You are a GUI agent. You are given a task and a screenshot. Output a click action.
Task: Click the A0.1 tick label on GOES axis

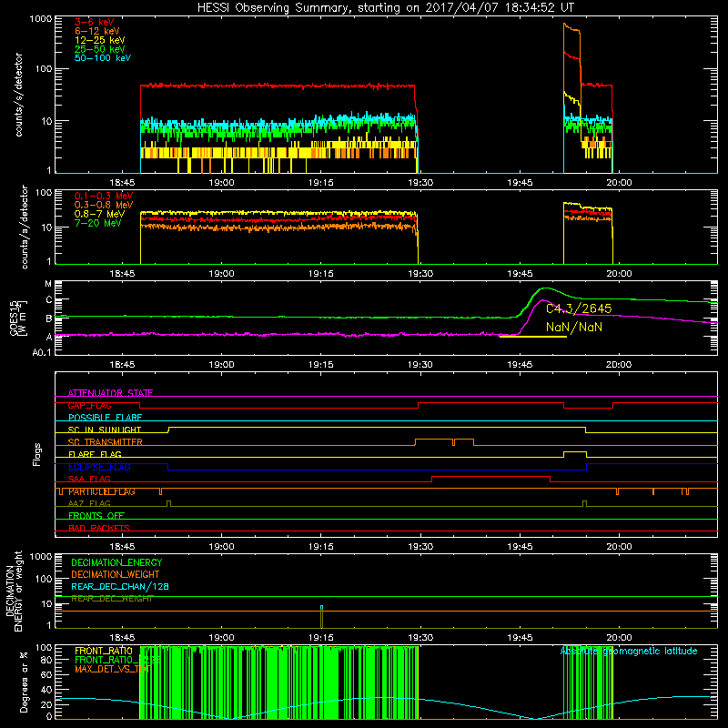click(x=42, y=352)
